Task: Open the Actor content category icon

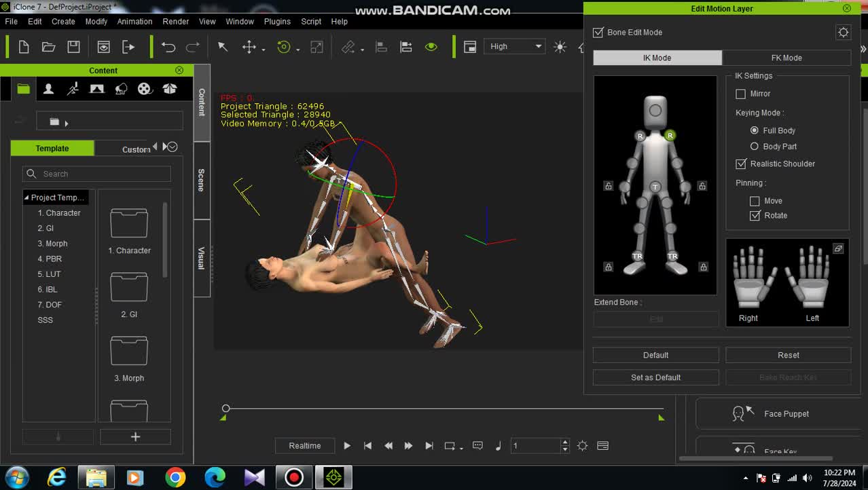Action: pyautogui.click(x=48, y=89)
